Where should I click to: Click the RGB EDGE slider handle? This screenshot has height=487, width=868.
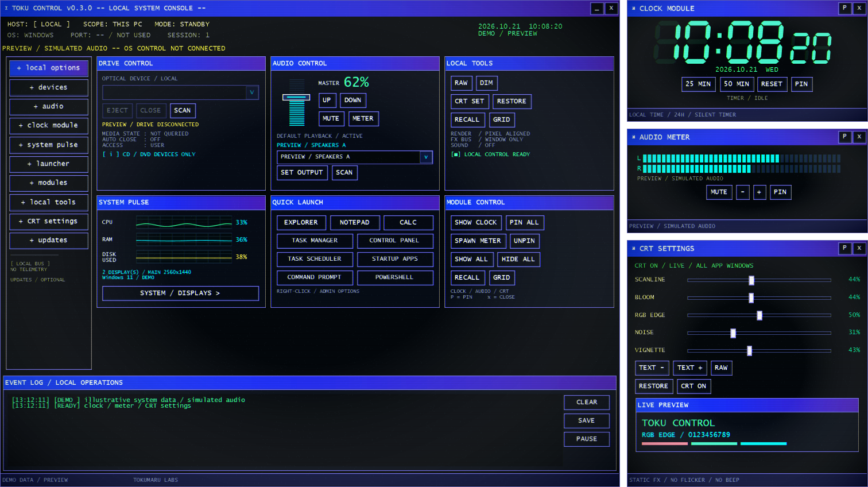759,315
